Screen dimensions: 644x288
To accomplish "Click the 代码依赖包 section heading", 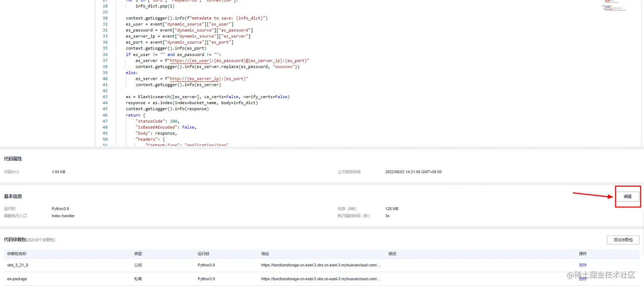I will [15, 240].
